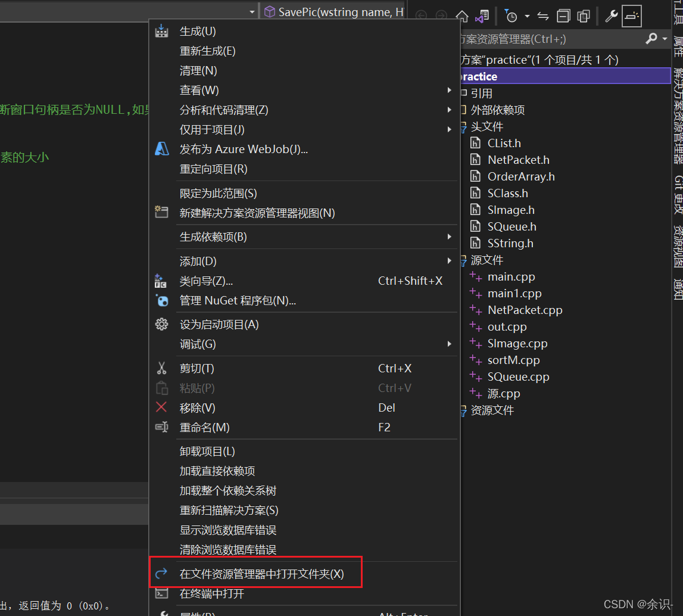
Task: Select the 源文件 filter folder
Action: click(x=487, y=260)
